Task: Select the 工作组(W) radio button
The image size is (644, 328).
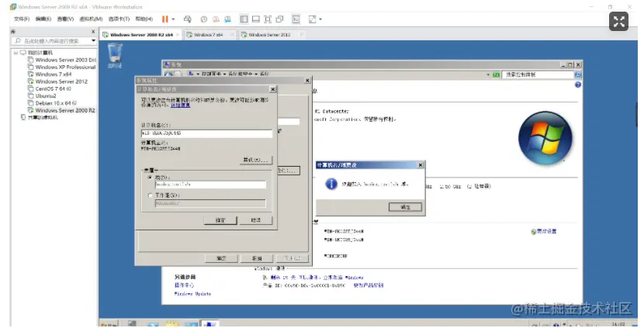Action: pyautogui.click(x=150, y=195)
